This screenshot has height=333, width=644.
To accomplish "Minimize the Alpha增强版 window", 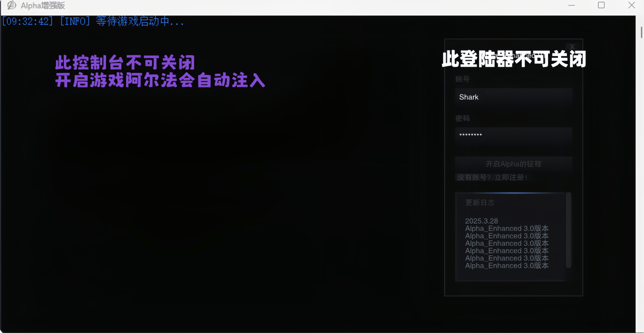I will [571, 5].
